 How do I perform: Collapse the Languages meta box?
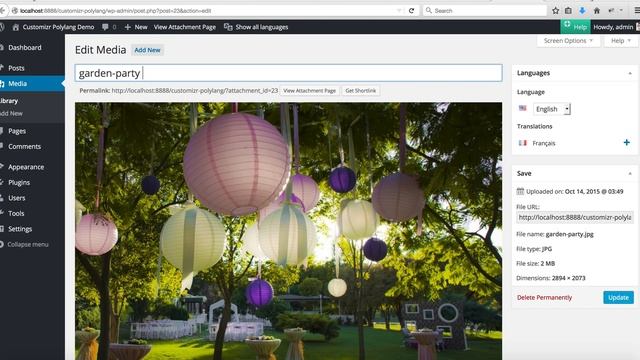630,73
